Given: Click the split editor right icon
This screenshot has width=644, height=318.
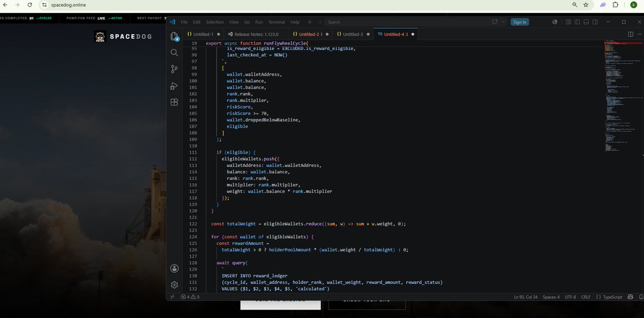Looking at the screenshot, I should pos(631,34).
